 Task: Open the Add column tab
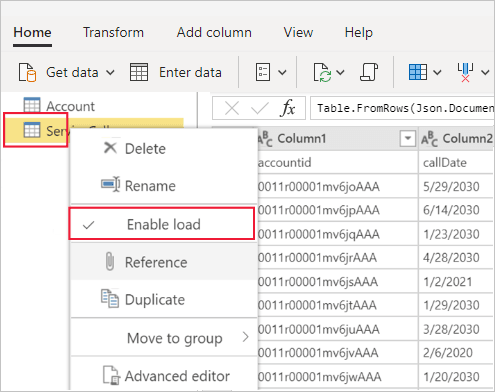(x=214, y=33)
